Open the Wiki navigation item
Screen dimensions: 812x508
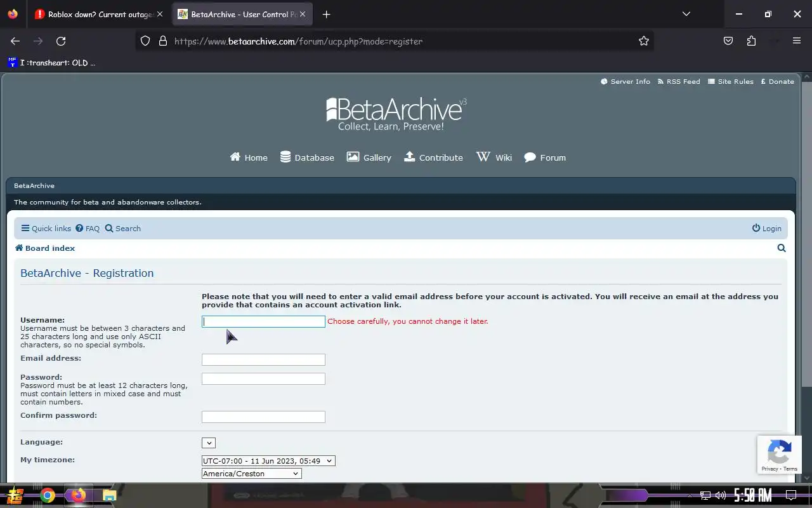(x=494, y=157)
